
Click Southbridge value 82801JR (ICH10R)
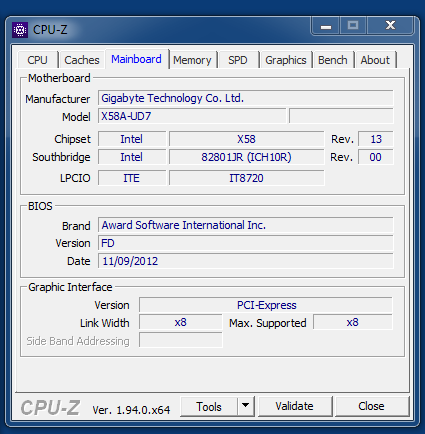tap(247, 157)
